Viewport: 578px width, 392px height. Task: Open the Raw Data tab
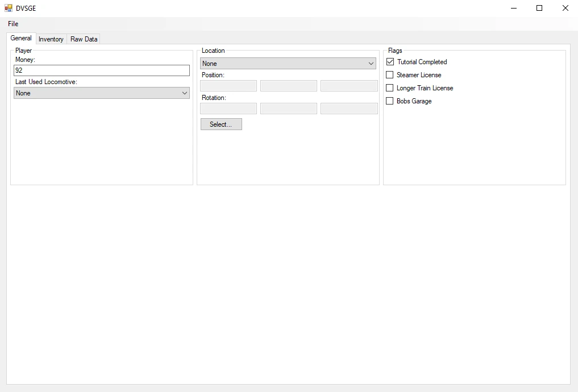tap(84, 39)
